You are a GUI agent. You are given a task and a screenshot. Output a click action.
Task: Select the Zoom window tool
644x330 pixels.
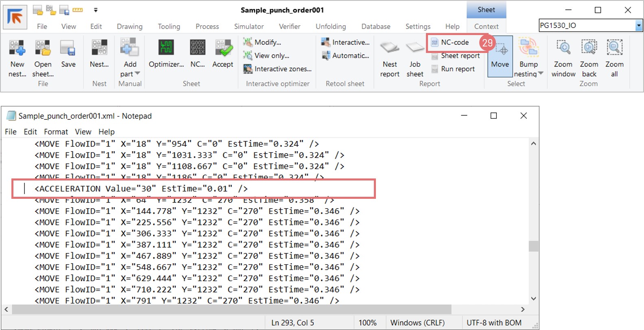[563, 48]
